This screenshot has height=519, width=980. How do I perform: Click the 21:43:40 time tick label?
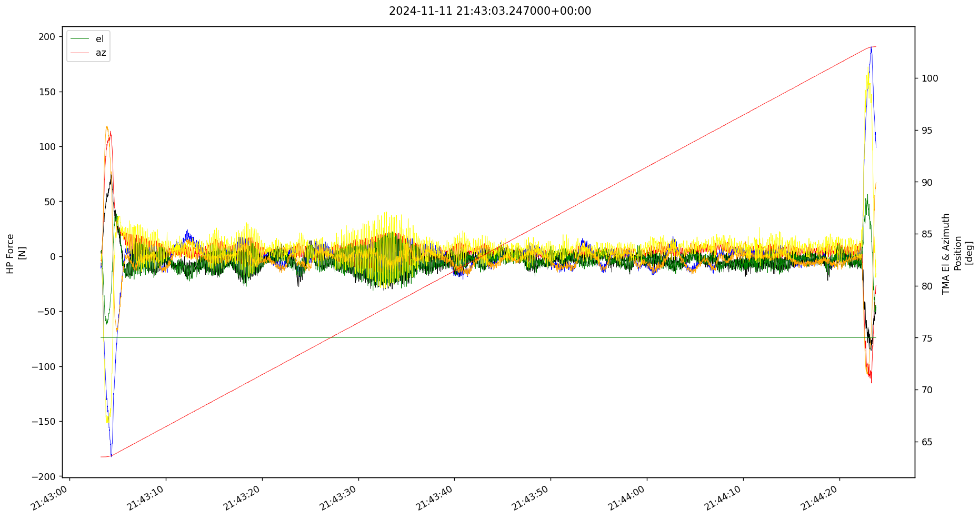coord(435,497)
